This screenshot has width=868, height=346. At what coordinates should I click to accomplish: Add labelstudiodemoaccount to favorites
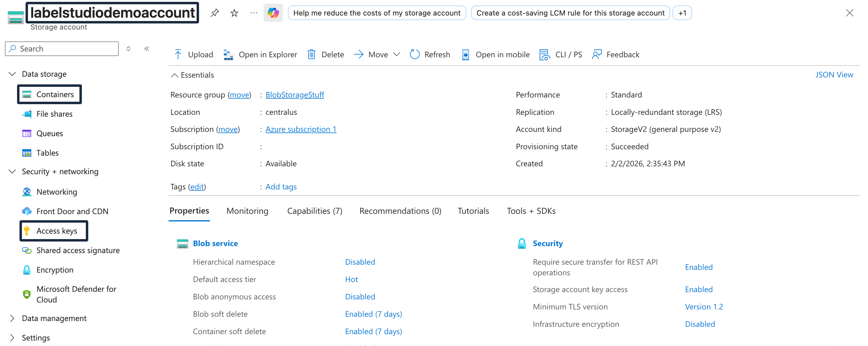pos(233,13)
